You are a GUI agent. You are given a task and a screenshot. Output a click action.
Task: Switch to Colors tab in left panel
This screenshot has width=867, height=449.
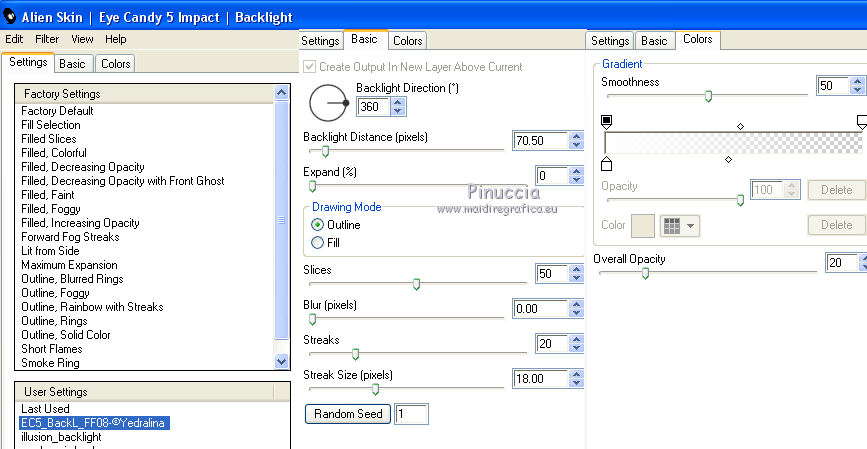[116, 64]
